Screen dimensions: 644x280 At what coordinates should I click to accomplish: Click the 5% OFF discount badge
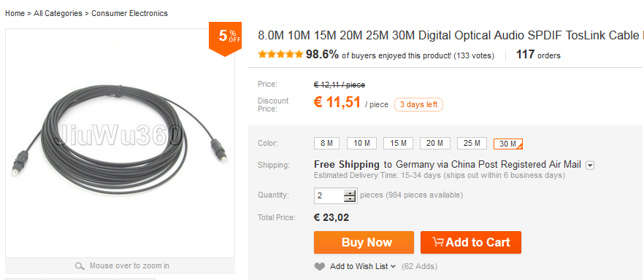225,39
